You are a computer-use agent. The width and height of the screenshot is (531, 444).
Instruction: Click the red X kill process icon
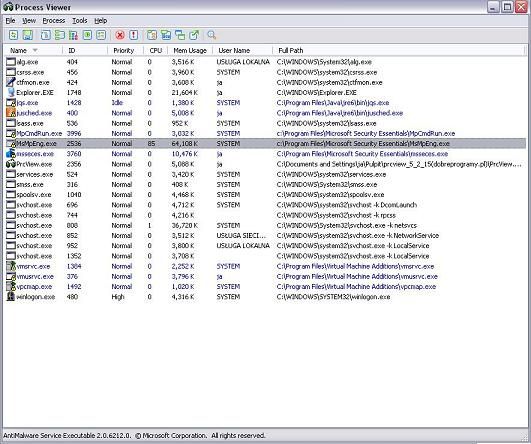(x=120, y=35)
